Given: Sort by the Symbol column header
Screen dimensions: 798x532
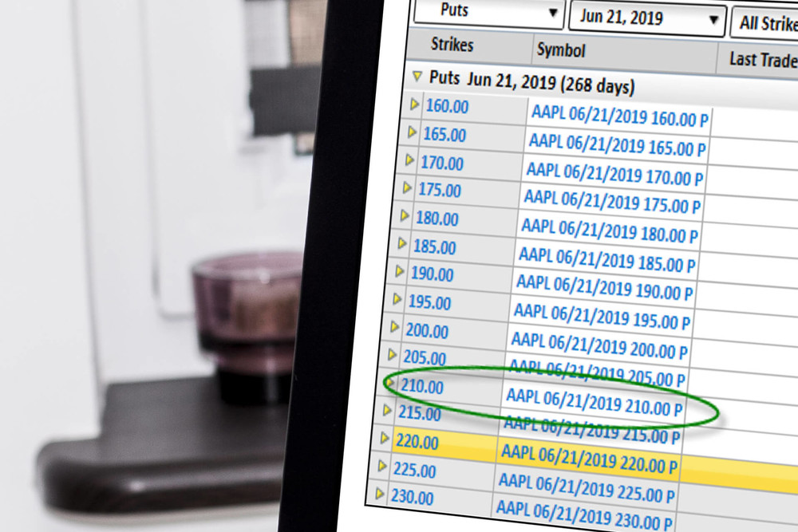Looking at the screenshot, I should pyautogui.click(x=561, y=50).
